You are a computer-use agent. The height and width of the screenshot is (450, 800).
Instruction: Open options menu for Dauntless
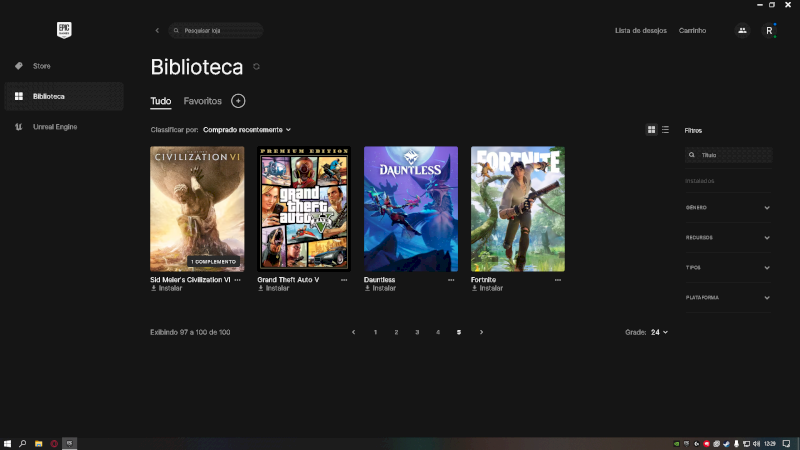(x=451, y=280)
